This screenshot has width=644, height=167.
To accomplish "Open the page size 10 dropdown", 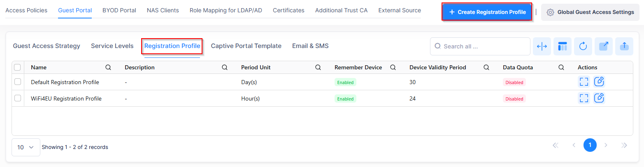I will 26,147.
